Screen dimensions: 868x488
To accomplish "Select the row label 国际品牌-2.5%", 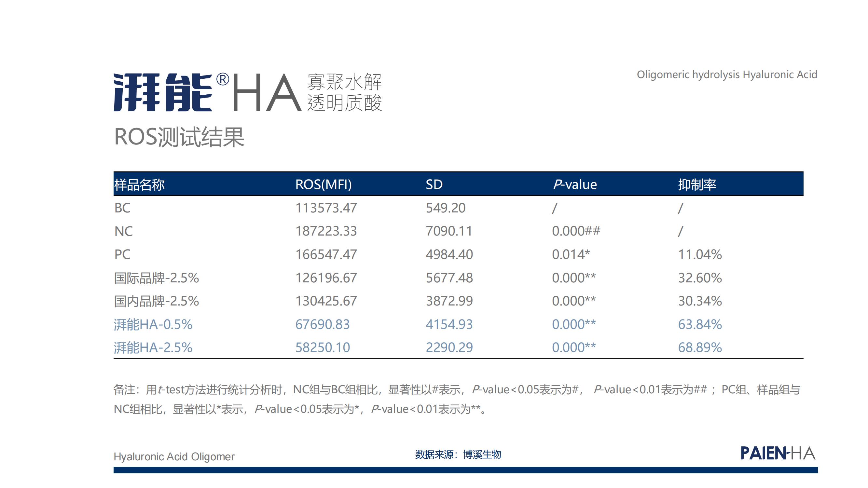I will [x=156, y=278].
